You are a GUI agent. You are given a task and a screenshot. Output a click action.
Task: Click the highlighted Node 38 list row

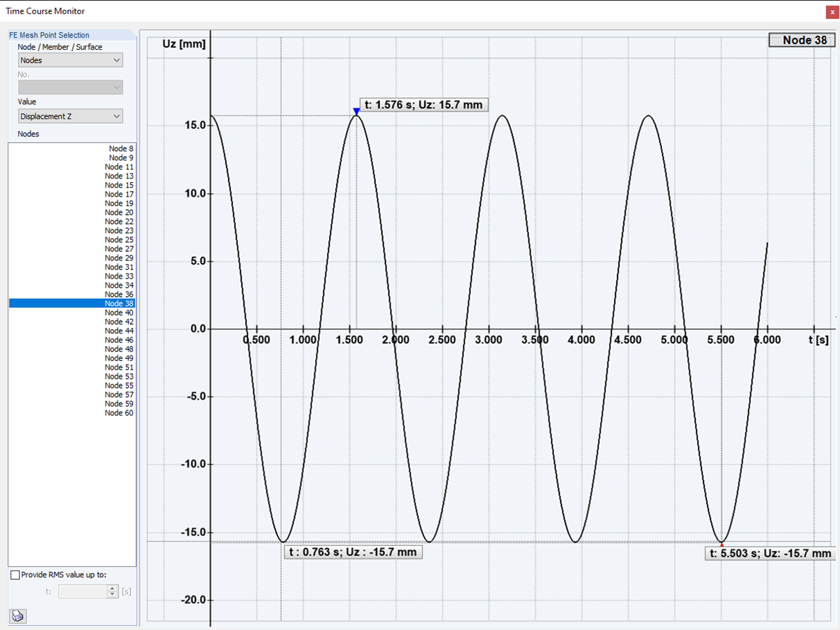click(71, 303)
